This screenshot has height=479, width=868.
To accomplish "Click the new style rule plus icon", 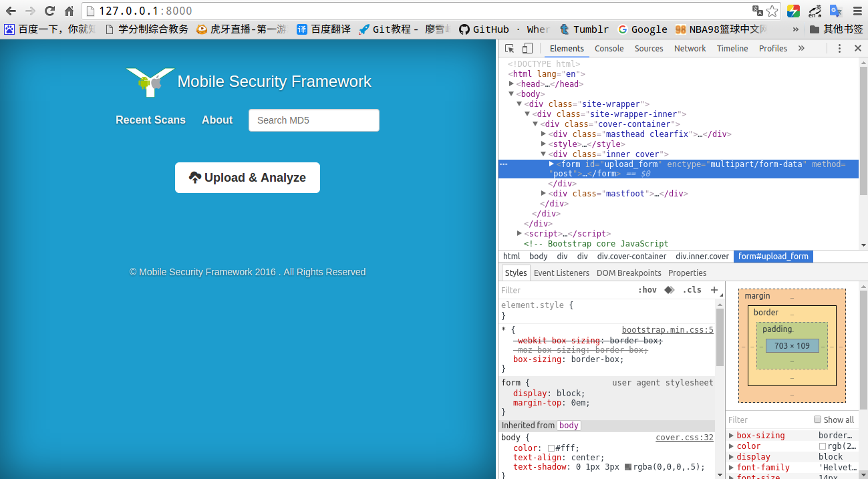I will tap(714, 290).
